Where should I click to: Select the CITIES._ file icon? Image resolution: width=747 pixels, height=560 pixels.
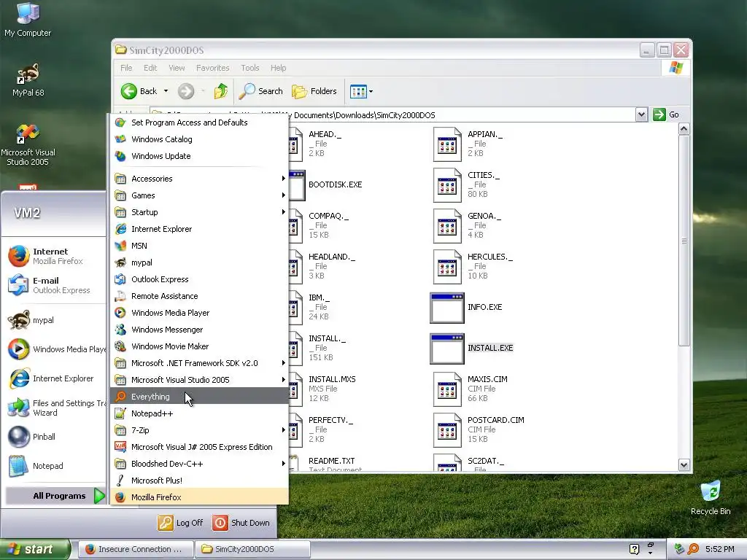[x=447, y=185]
